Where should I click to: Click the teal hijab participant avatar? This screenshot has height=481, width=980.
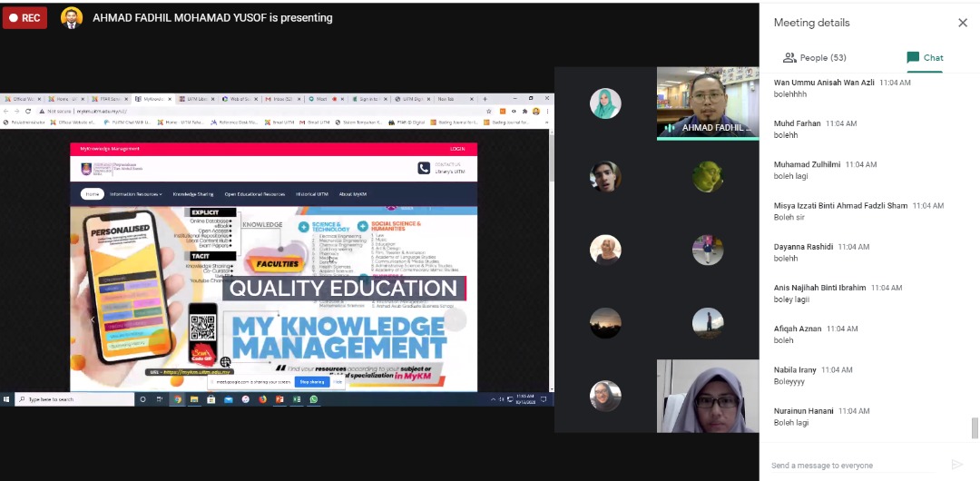605,103
